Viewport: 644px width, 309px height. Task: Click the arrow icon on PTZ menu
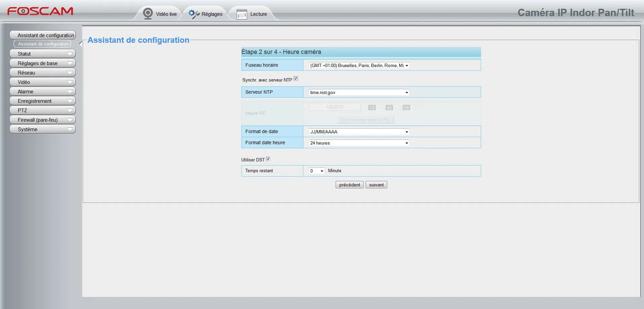click(x=70, y=111)
